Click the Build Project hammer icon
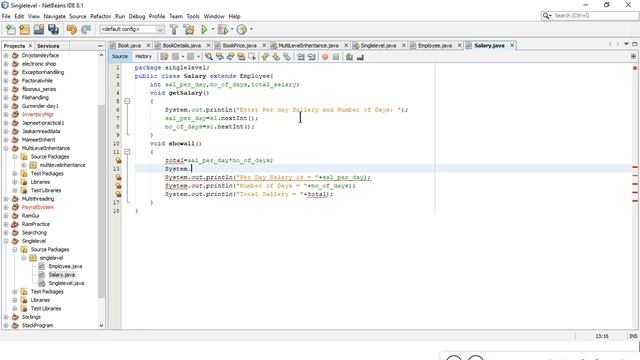 (x=174, y=29)
